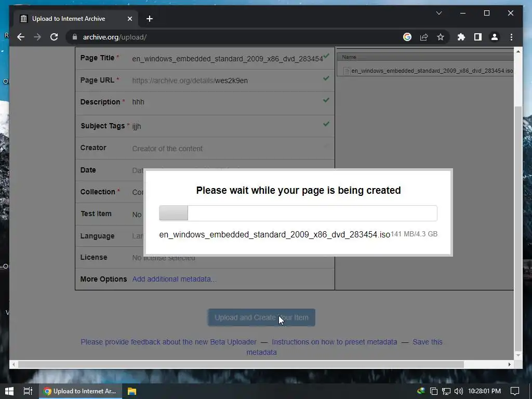Screen dimensions: 532x399
Task: Select the iso file row in the Name list
Action: (425, 71)
